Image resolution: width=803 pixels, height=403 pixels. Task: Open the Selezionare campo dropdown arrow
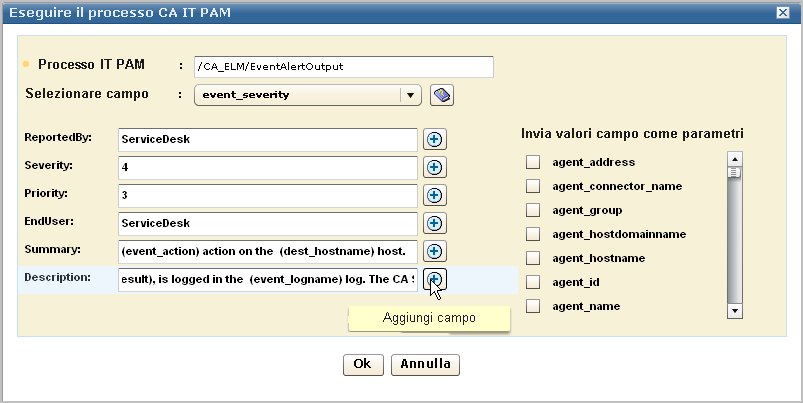click(x=408, y=95)
